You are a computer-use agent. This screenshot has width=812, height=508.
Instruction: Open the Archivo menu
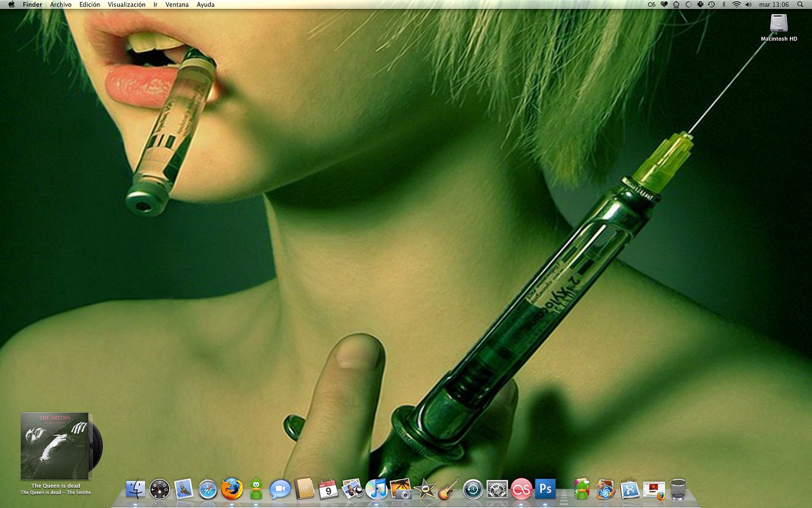click(x=61, y=5)
